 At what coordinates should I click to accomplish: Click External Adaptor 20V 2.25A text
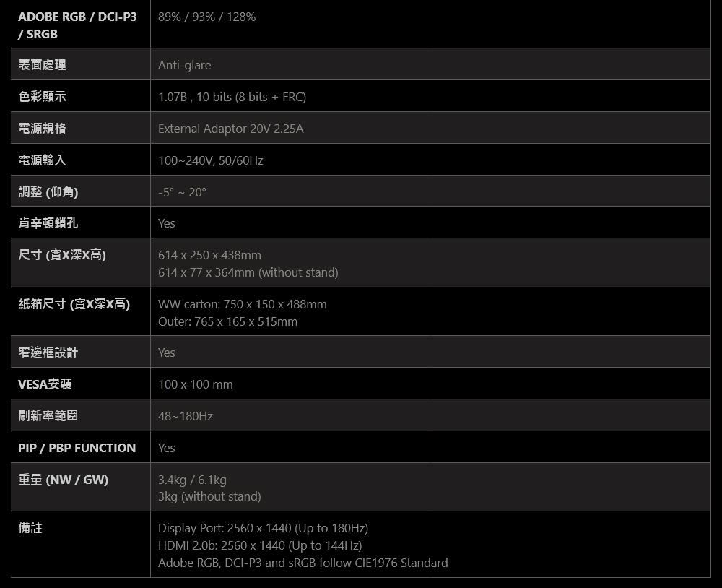(x=231, y=129)
